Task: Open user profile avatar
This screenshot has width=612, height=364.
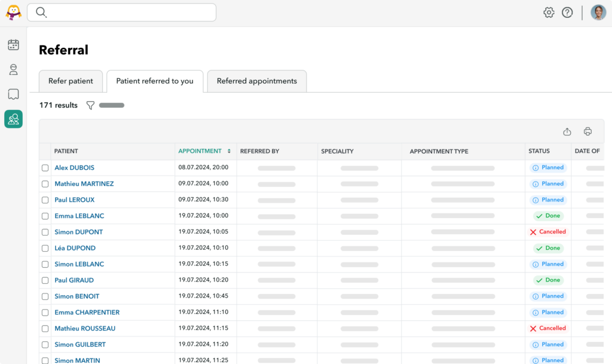Action: 598,13
